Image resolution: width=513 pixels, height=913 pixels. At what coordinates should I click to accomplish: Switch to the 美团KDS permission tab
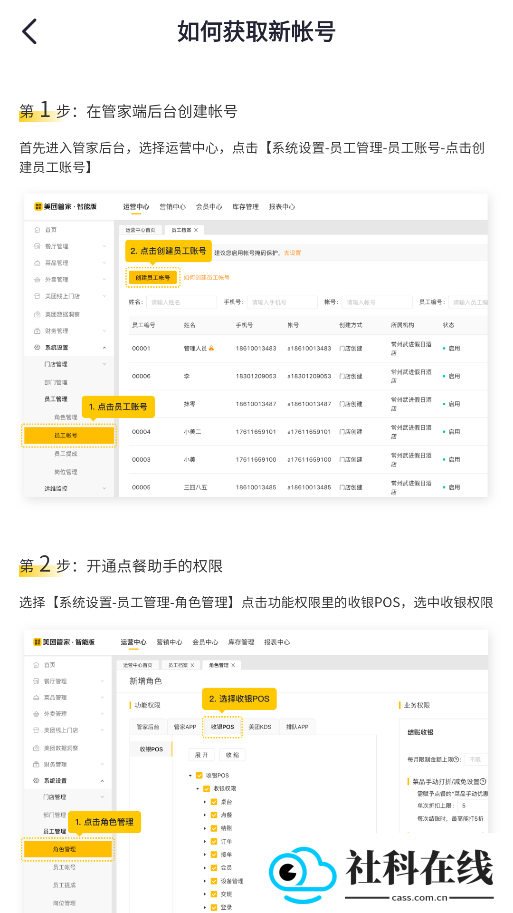pos(260,727)
